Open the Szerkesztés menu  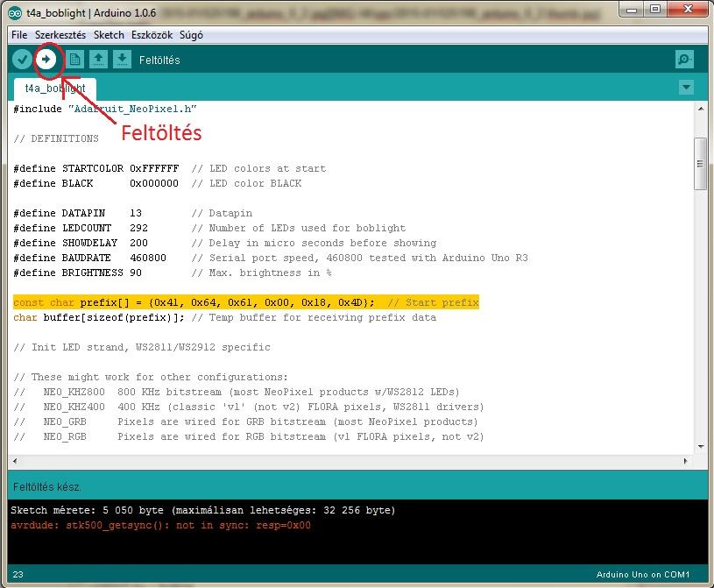60,35
